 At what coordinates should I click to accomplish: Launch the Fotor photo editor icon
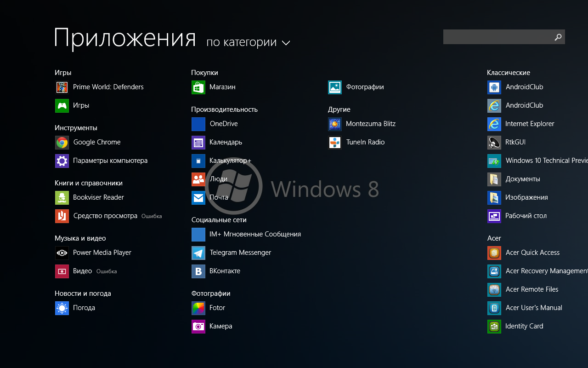tap(198, 308)
